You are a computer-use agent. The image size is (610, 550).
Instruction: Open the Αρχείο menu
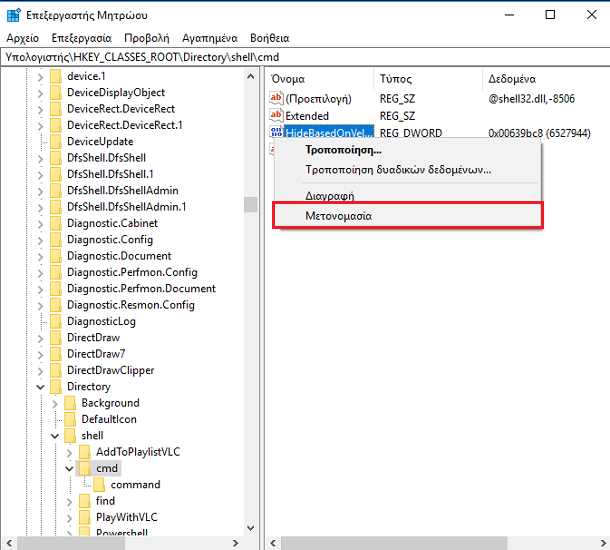click(x=23, y=38)
